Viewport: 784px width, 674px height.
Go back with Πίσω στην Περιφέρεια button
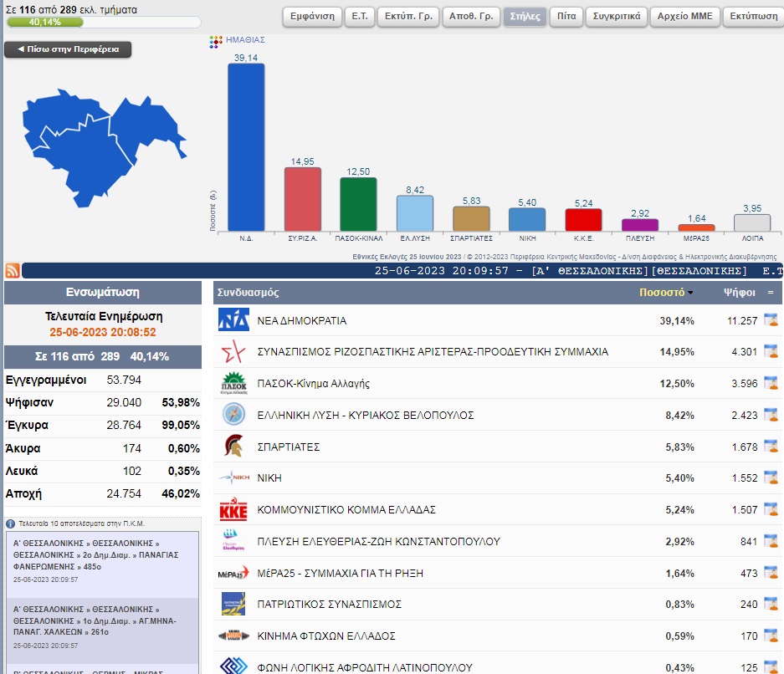pyautogui.click(x=68, y=49)
